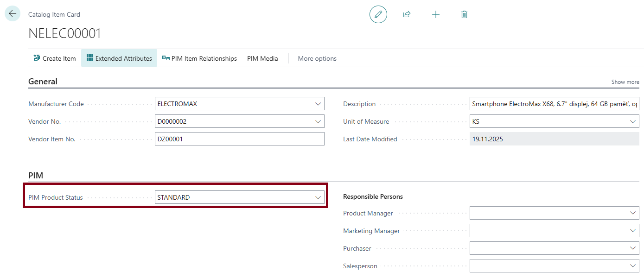Select the General section heading
Viewport: 644px width, 278px height.
43,81
